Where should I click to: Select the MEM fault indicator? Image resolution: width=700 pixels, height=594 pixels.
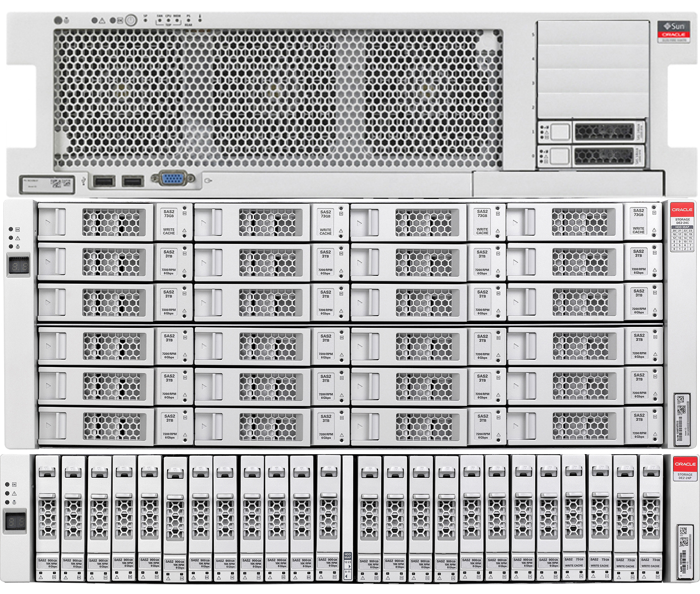pos(177,20)
